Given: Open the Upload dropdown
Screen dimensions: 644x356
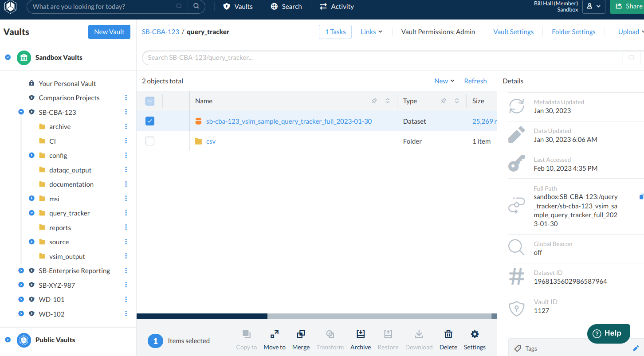Looking at the screenshot, I should click(631, 32).
